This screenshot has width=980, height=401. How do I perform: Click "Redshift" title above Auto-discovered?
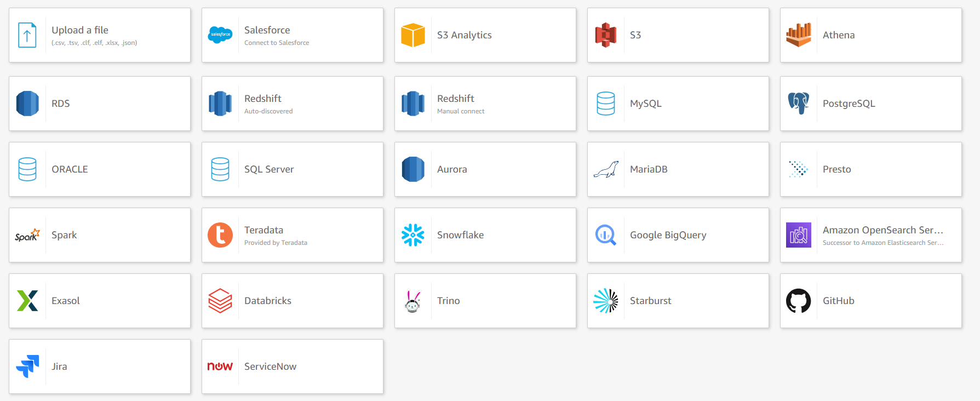coord(263,99)
